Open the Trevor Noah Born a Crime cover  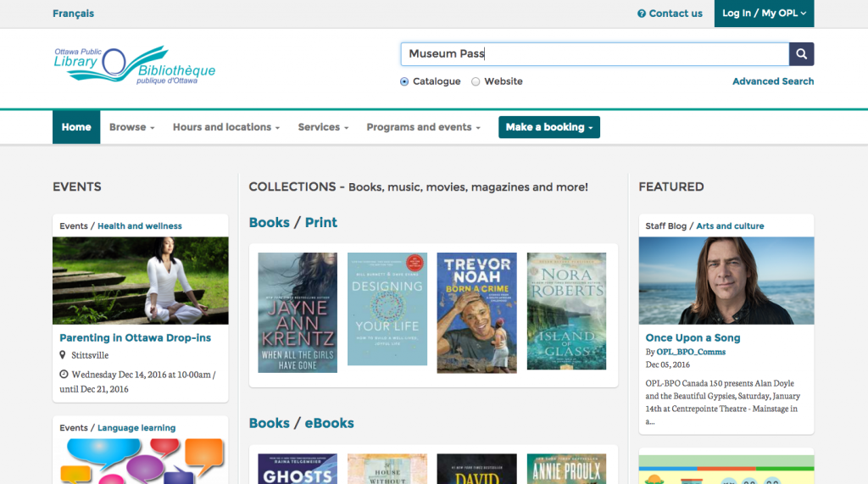[476, 312]
